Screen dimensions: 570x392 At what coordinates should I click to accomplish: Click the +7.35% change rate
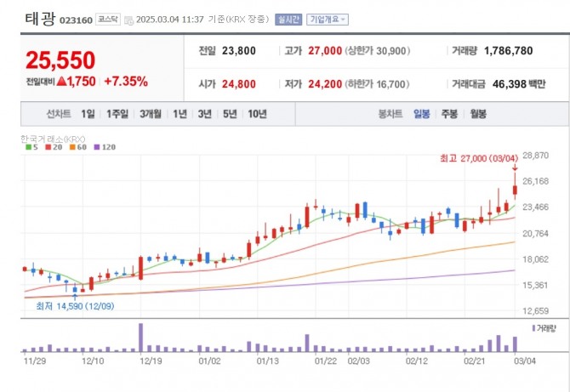126,82
